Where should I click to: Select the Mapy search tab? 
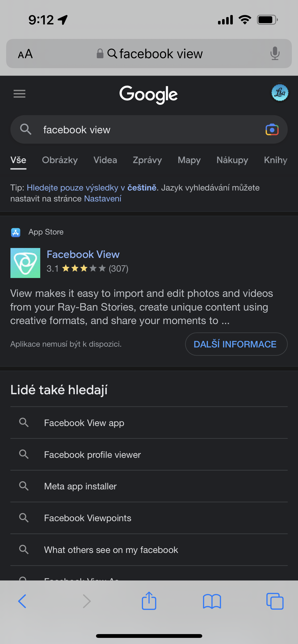click(x=189, y=160)
